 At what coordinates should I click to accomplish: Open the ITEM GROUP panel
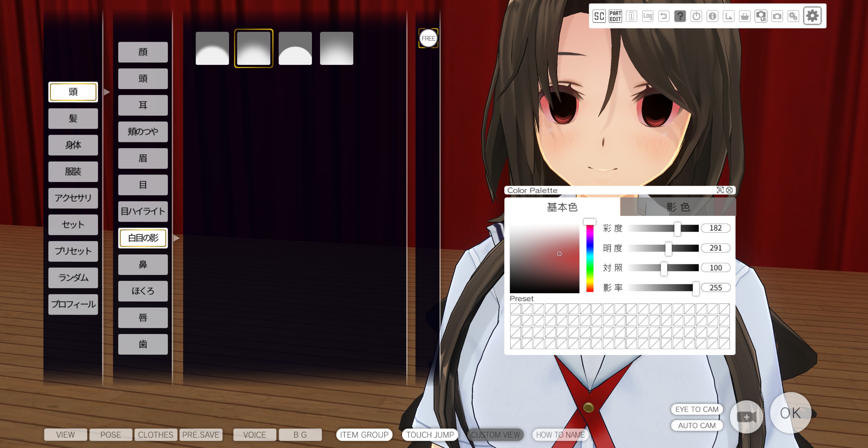(364, 435)
